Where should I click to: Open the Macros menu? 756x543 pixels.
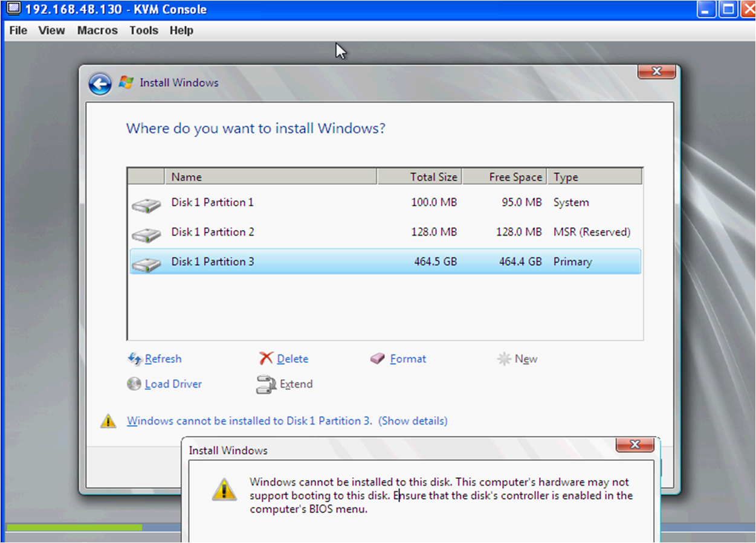[x=97, y=30]
